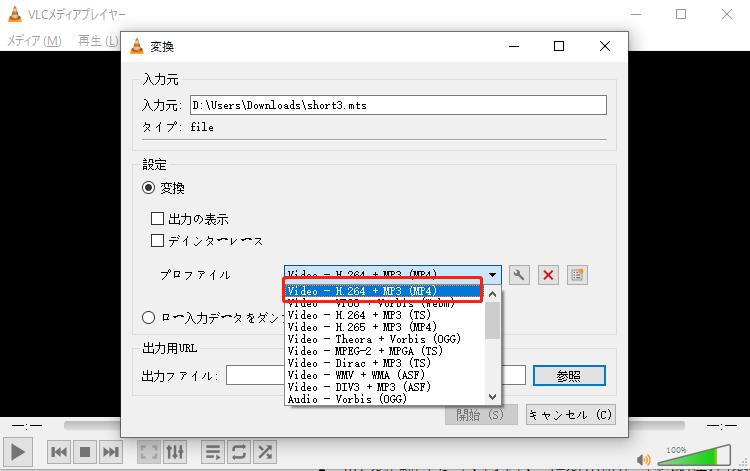Viewport: 750px width, 471px height.
Task: Adjust the volume slider at 100%
Action: pyautogui.click(x=694, y=455)
